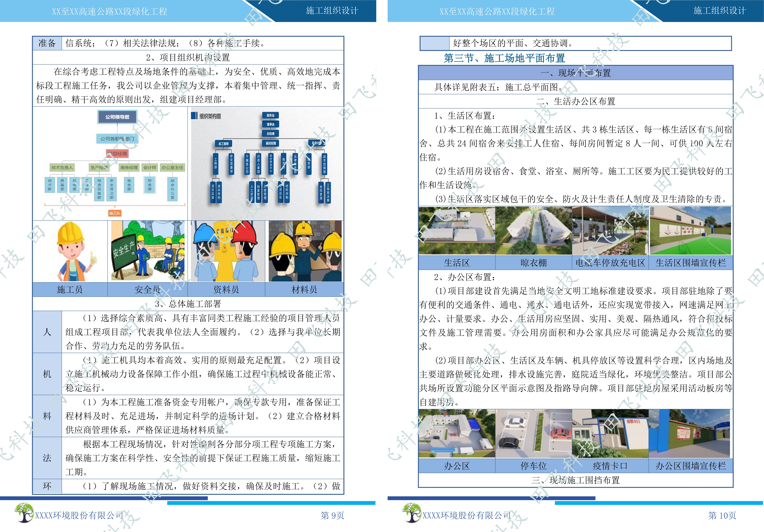Click the 资料员 caption cell
Screen dimensions: 764x532
pyautogui.click(x=226, y=290)
